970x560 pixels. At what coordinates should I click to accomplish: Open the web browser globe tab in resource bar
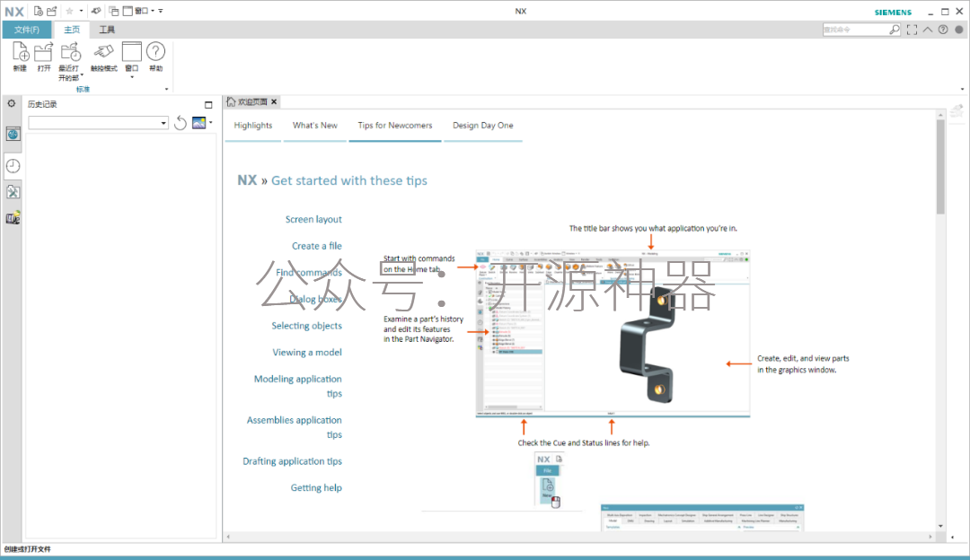[13, 134]
